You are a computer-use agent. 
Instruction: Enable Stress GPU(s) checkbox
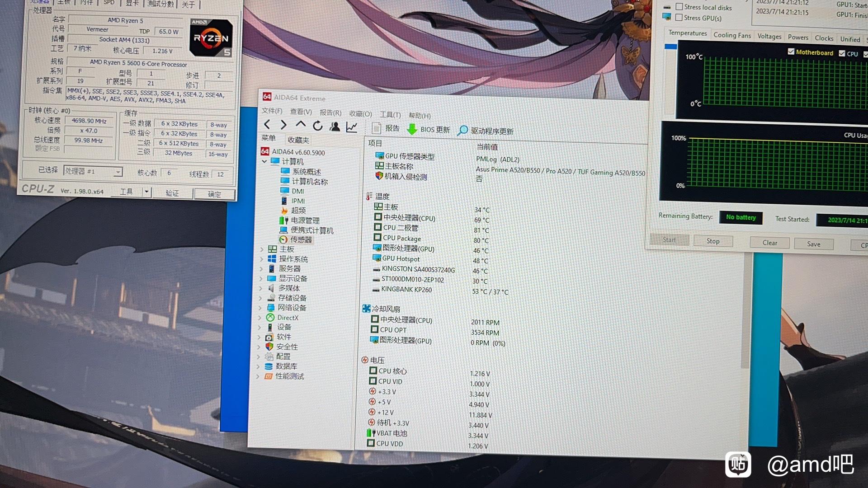point(679,18)
